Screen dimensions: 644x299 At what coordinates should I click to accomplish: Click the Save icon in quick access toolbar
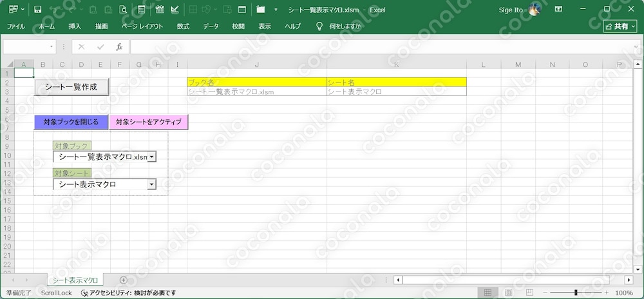38,10
